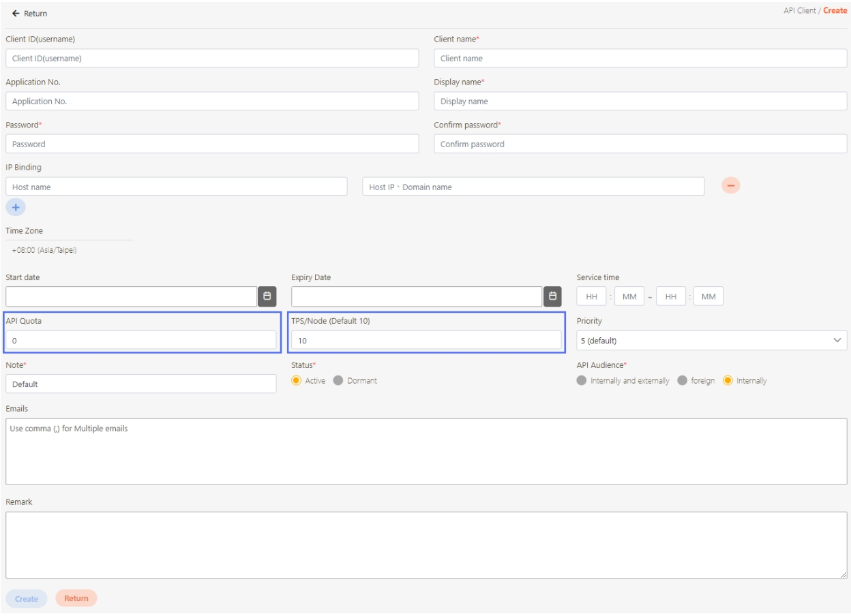Open the Expiry Date calendar picker
The height and width of the screenshot is (616, 851).
tap(553, 296)
